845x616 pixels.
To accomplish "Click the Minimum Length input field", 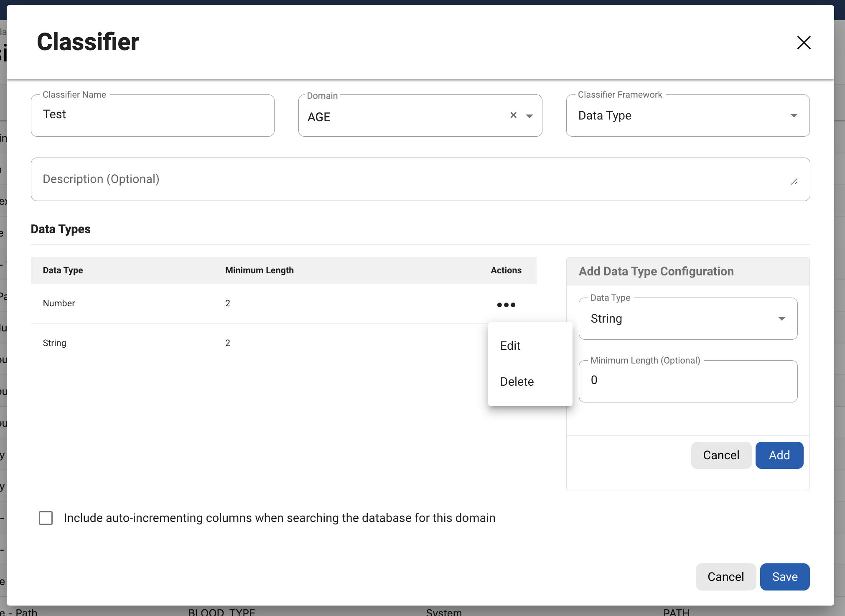I will [x=687, y=381].
